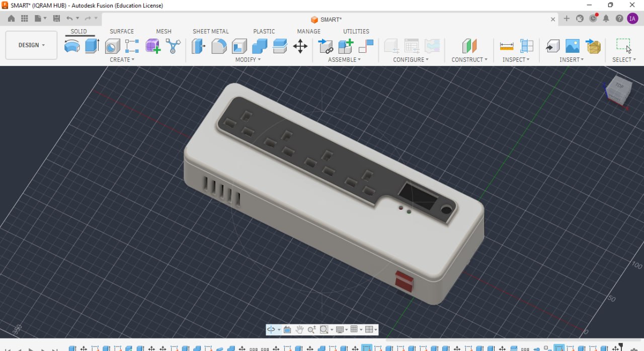
Task: Expand the CREATE dropdown menu
Action: pos(122,59)
